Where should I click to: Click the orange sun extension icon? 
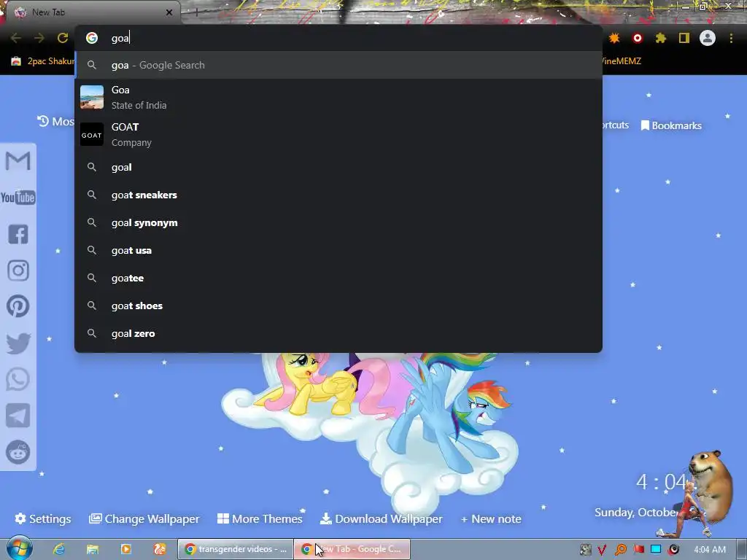(x=614, y=38)
